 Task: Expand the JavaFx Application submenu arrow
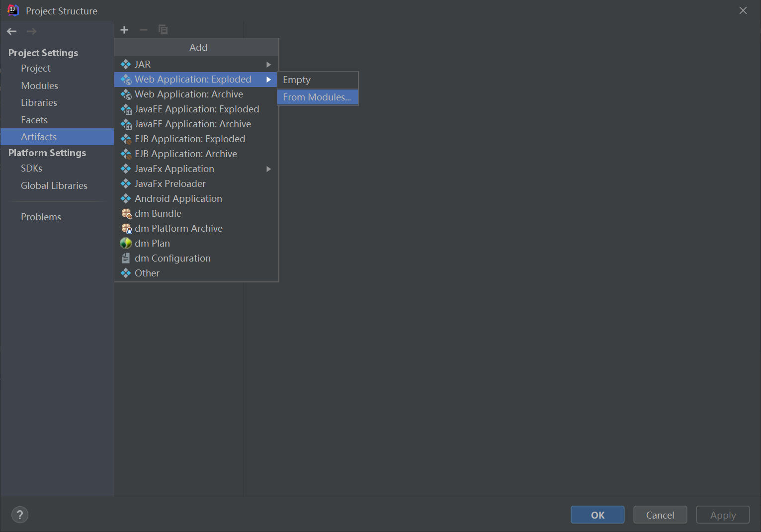click(268, 169)
